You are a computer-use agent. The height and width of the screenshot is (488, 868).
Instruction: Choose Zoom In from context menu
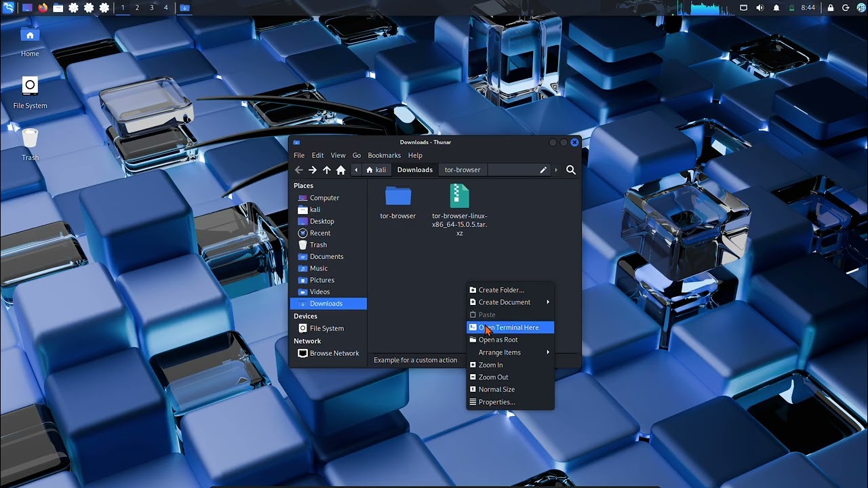pyautogui.click(x=511, y=365)
